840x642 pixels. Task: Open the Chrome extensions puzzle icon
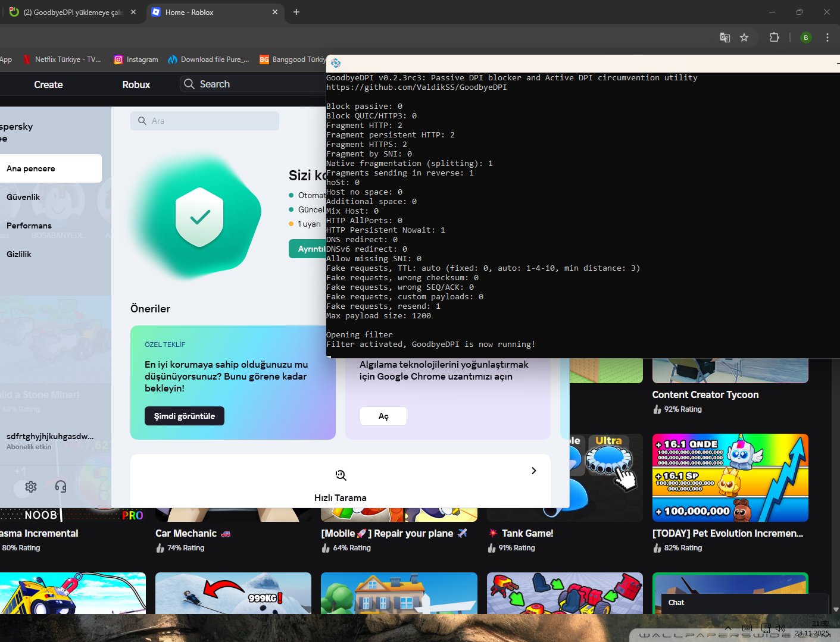pyautogui.click(x=774, y=37)
